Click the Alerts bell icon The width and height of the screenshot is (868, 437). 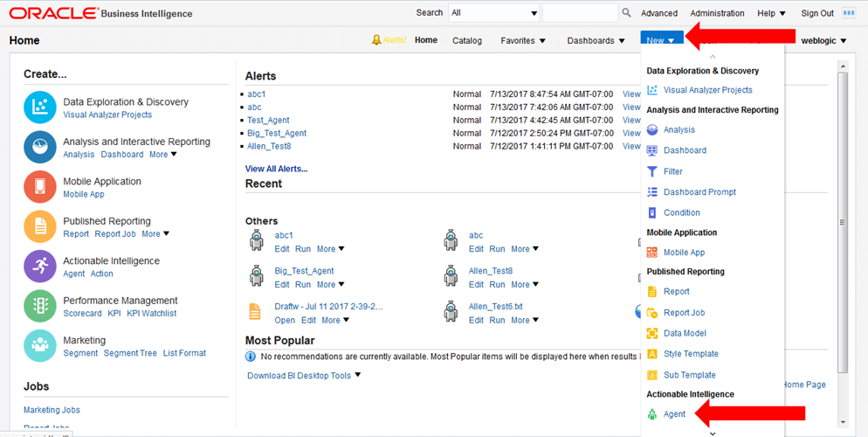coord(376,40)
